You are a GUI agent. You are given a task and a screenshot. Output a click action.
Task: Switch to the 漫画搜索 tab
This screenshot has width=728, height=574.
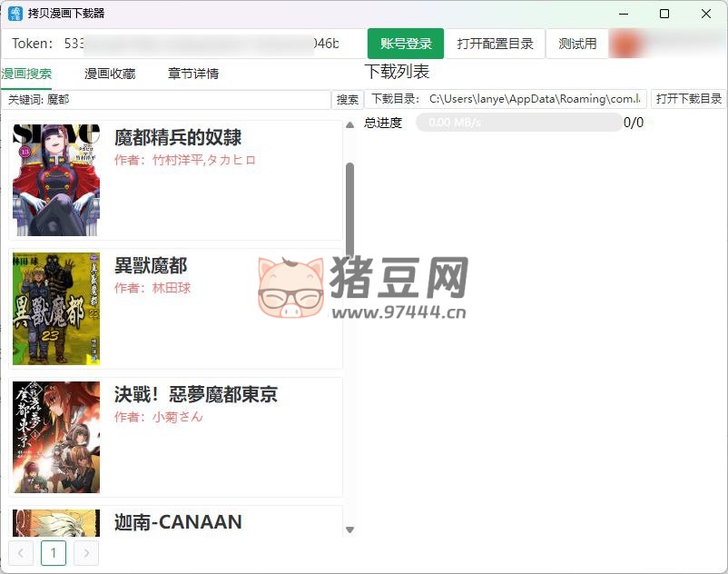(26, 74)
